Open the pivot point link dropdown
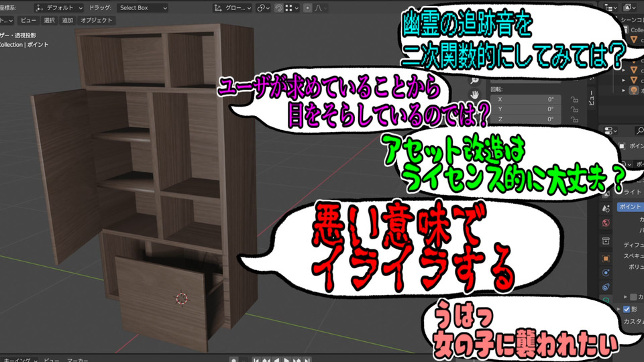The image size is (644, 362). coord(263,8)
